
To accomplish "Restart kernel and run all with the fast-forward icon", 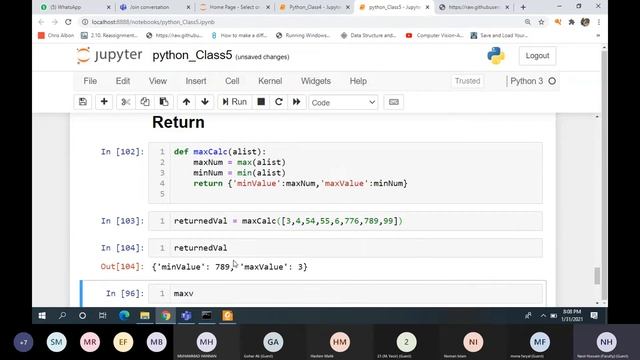I will pyautogui.click(x=297, y=102).
